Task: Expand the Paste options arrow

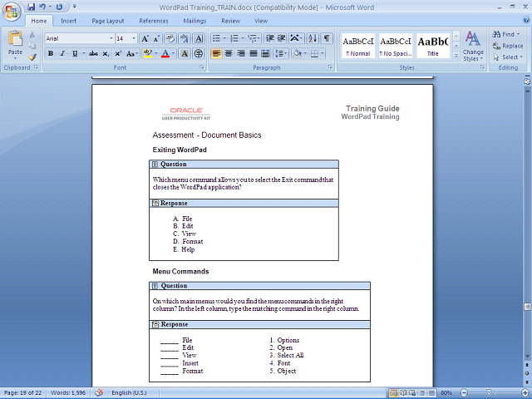Action: (15, 58)
